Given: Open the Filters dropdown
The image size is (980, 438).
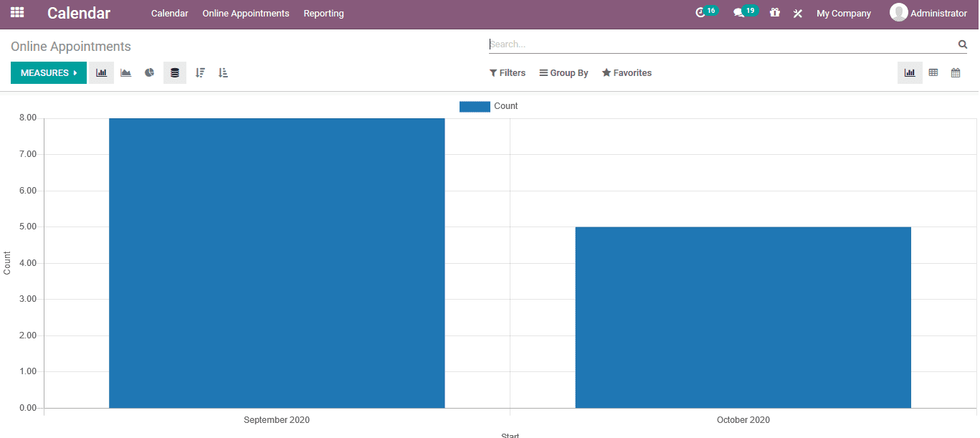Looking at the screenshot, I should coord(508,73).
